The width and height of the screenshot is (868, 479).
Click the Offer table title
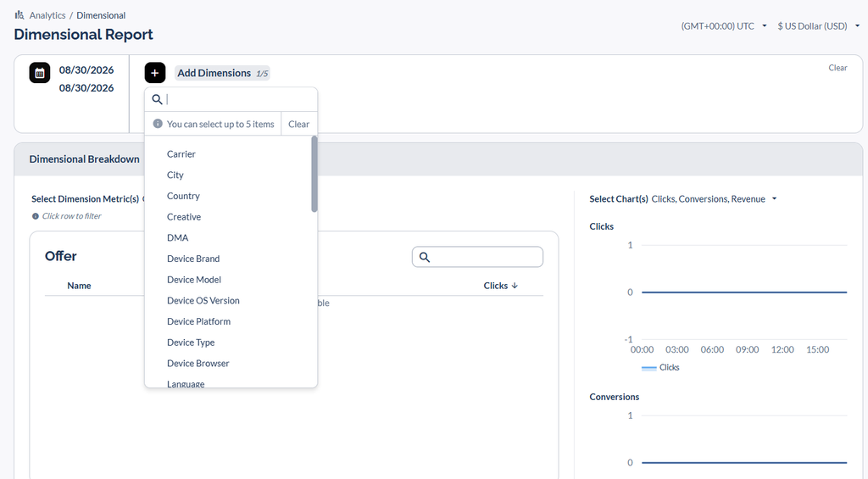[61, 256]
